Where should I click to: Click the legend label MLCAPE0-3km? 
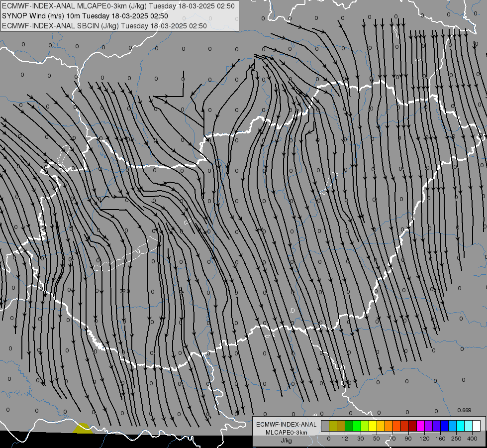click(x=287, y=433)
